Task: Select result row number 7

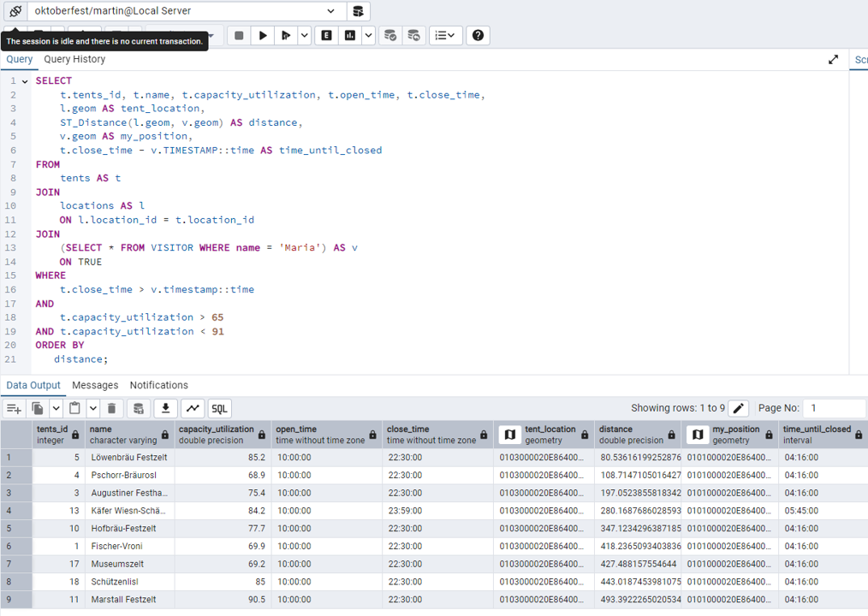Action: point(16,564)
